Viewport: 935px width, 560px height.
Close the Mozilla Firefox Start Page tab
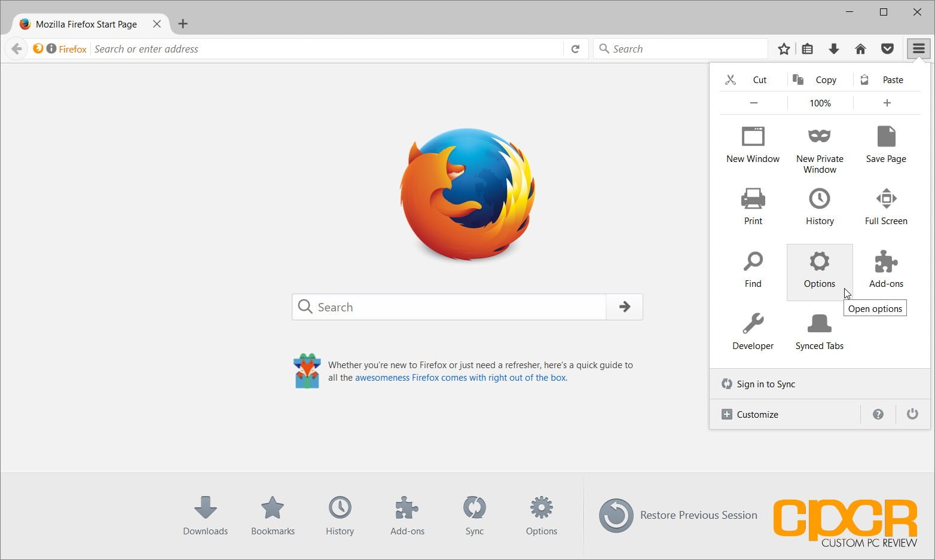point(157,24)
